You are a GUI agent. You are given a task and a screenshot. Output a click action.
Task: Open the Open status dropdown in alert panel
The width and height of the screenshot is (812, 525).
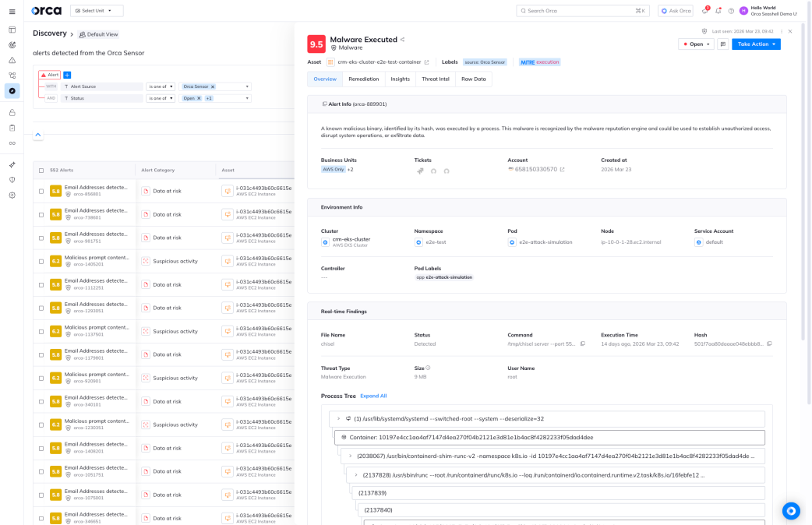click(x=696, y=44)
